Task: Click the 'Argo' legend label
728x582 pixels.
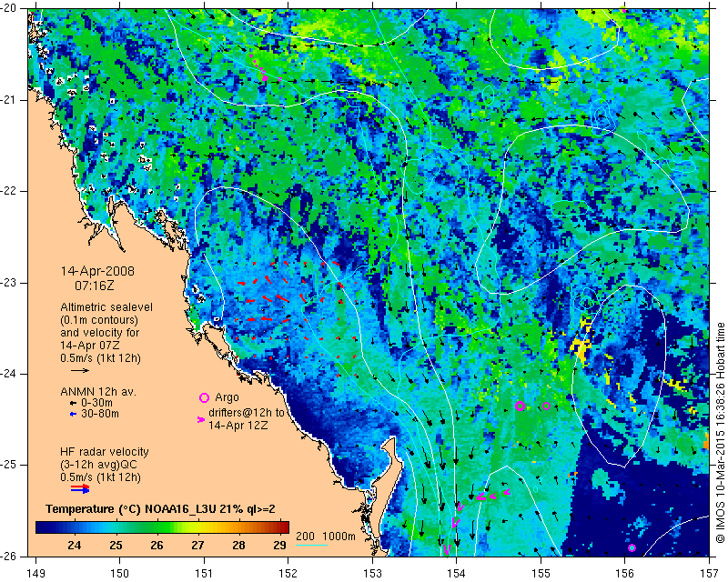Action: coord(227,397)
